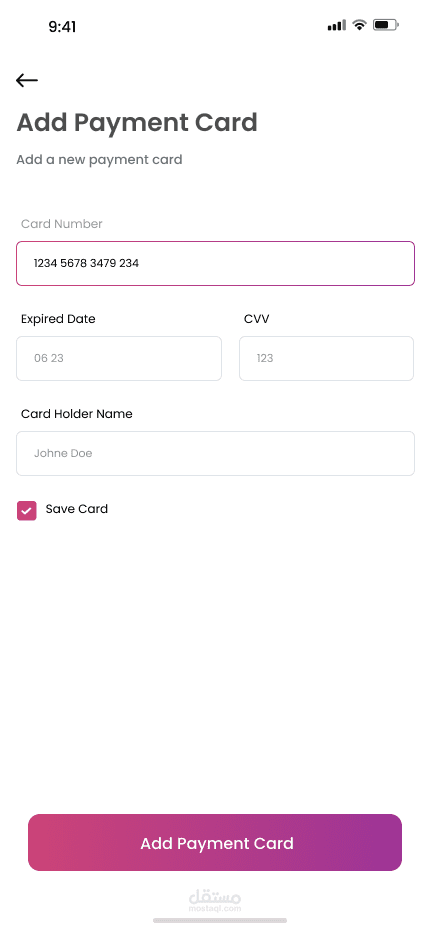Focus the Card Number input field

point(215,263)
